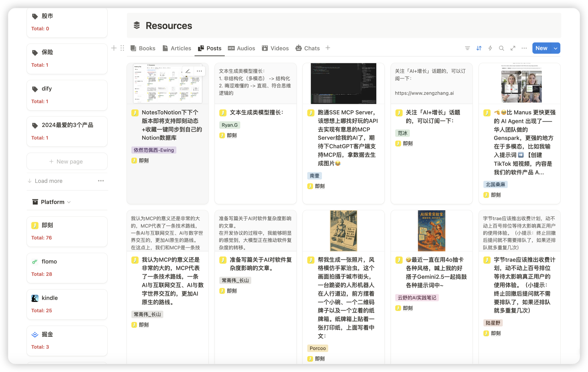Open database in full page icon
Viewport: 588px width, 372px height.
[x=513, y=48]
